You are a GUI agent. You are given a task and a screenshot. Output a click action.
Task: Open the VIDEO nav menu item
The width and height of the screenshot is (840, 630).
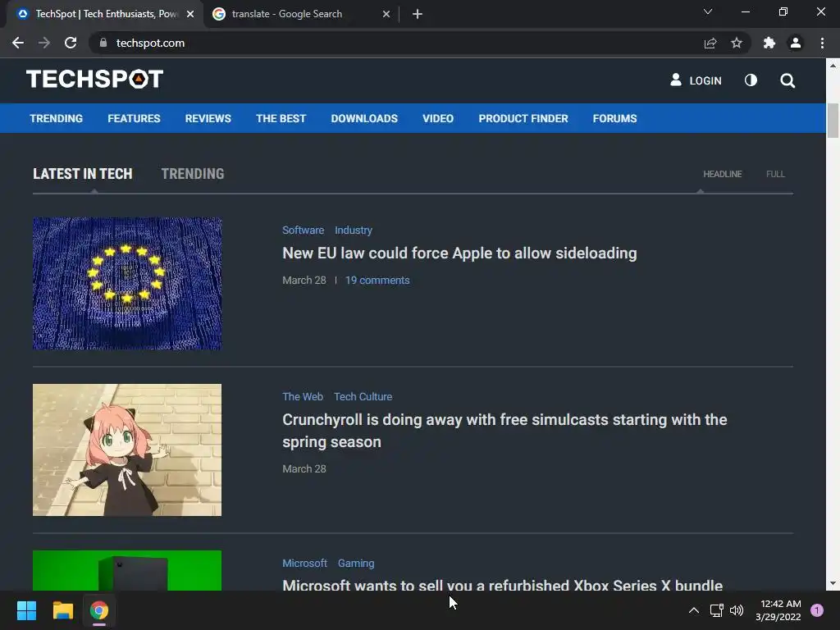point(438,118)
